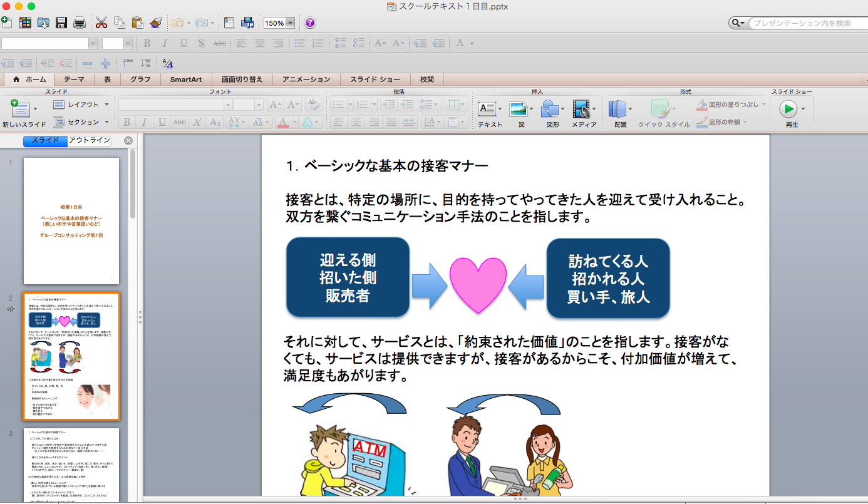Image resolution: width=868 pixels, height=504 pixels.
Task: Open the Media Browser icon
Action: pos(248,23)
